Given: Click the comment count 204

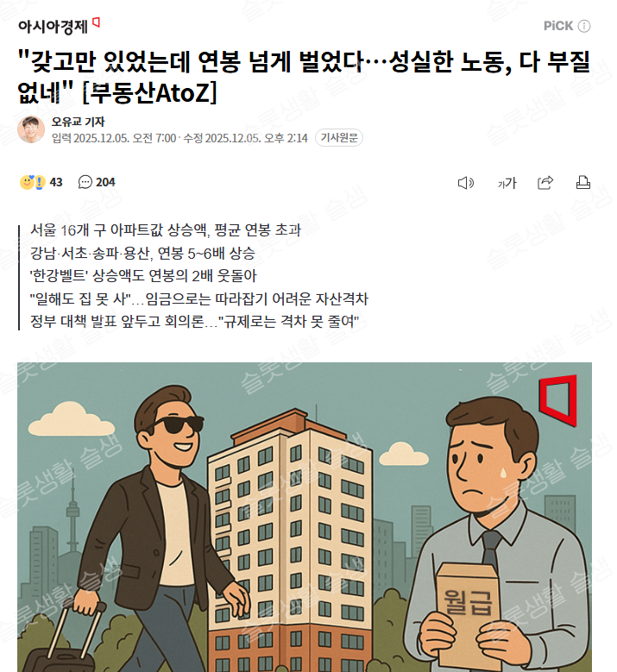Looking at the screenshot, I should (105, 183).
